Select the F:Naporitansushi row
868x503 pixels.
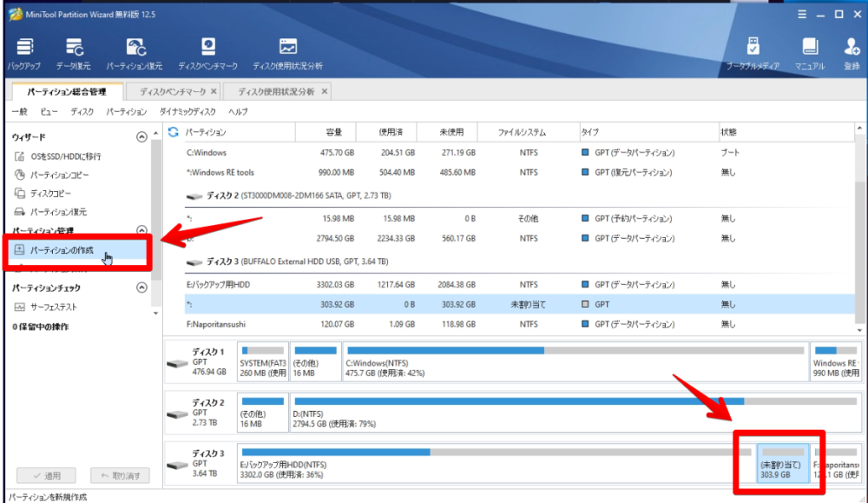[x=519, y=324]
